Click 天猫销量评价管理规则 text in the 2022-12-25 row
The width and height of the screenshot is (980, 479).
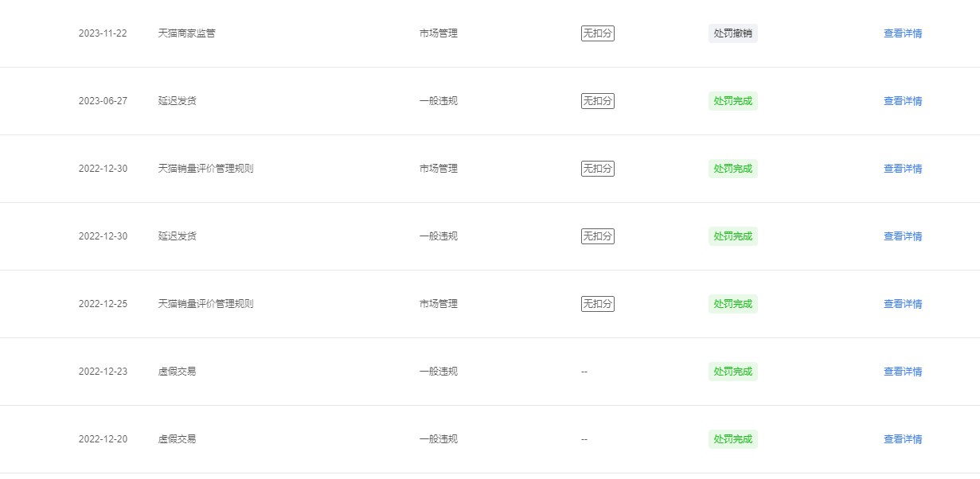tap(206, 304)
